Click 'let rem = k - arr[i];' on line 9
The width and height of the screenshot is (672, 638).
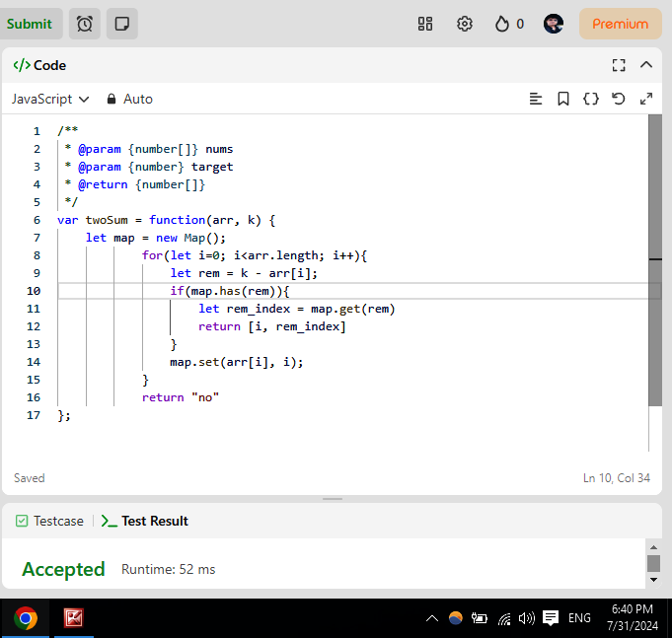(244, 273)
